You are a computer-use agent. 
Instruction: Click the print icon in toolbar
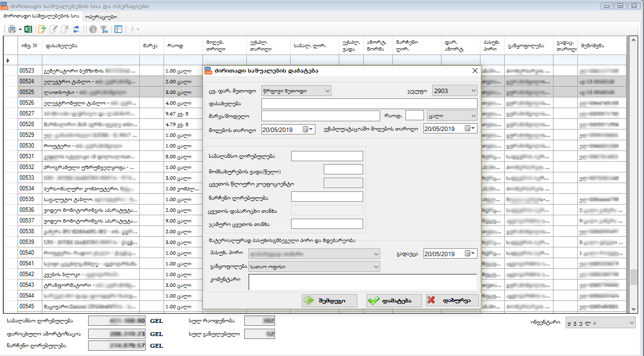[x=12, y=29]
